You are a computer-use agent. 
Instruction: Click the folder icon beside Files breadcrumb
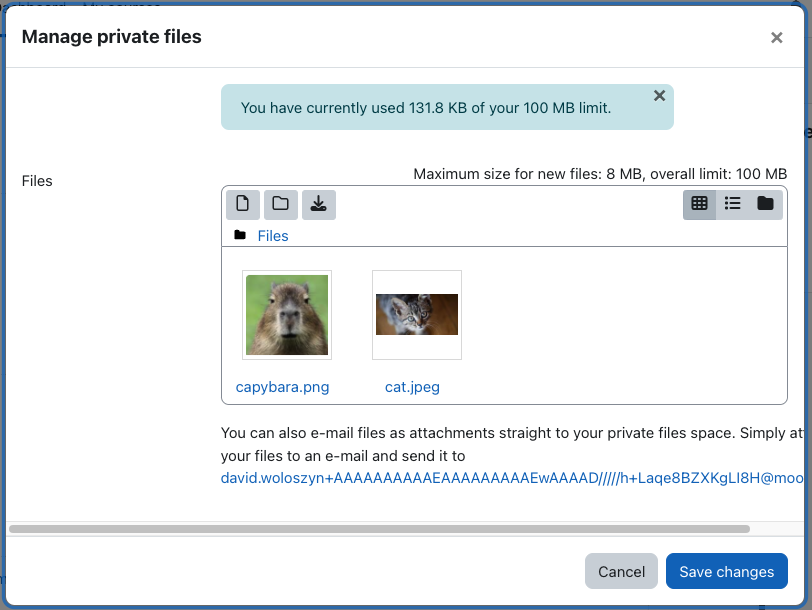[x=240, y=235]
